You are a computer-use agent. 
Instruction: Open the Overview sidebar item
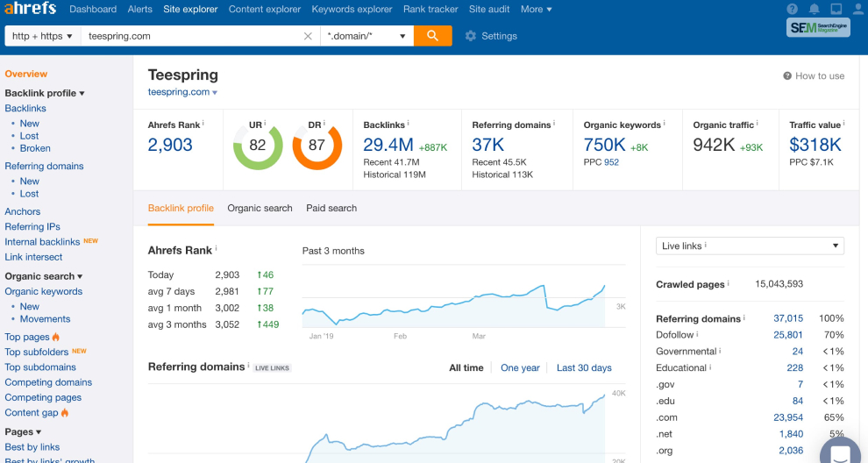26,74
